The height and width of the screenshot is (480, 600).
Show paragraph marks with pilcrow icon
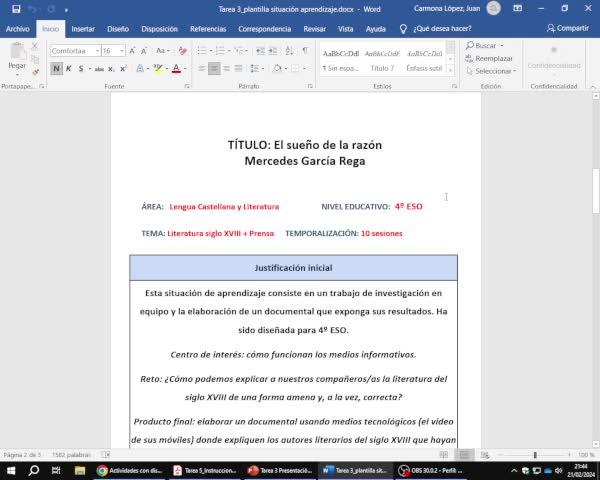[x=304, y=50]
